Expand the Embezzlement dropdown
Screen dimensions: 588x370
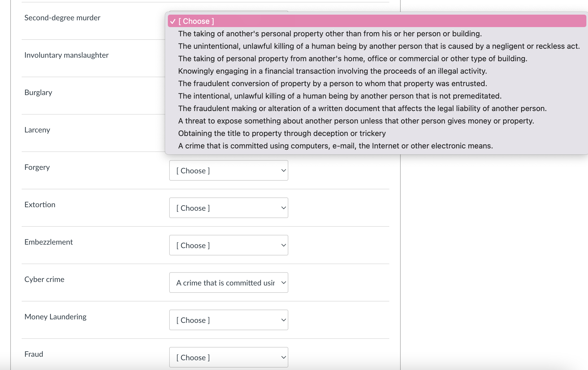click(x=228, y=245)
